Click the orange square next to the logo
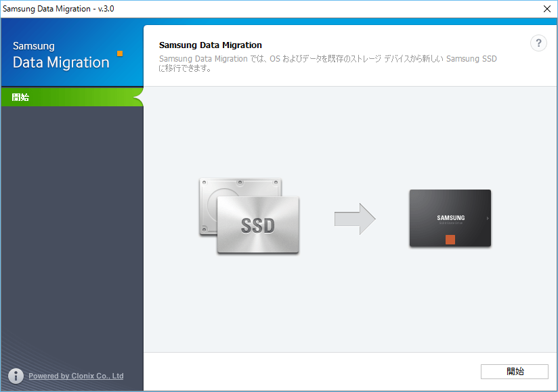 [x=119, y=52]
